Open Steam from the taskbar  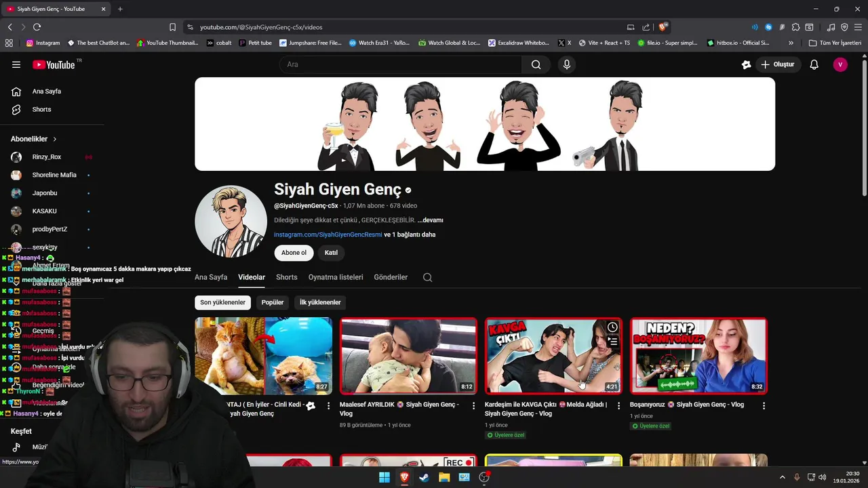(424, 477)
